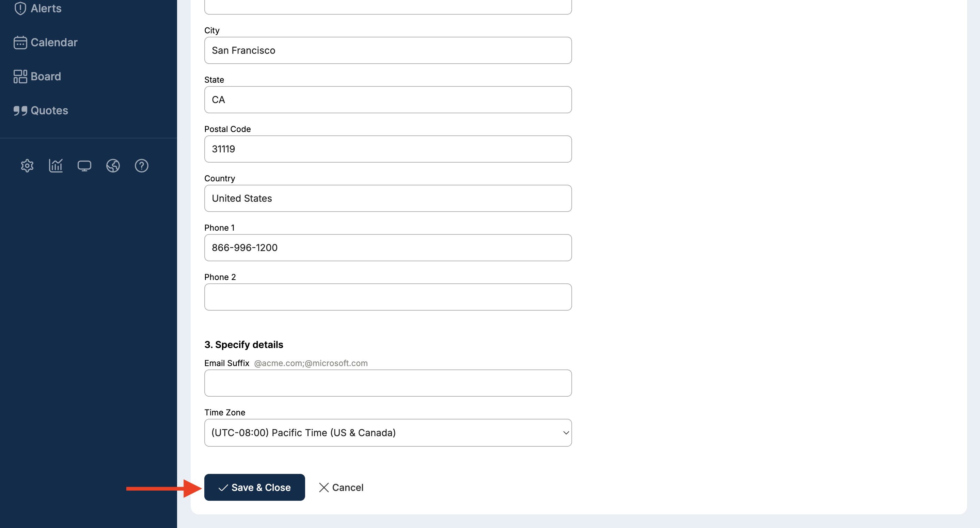Click the Alerts shield icon

[x=20, y=9]
